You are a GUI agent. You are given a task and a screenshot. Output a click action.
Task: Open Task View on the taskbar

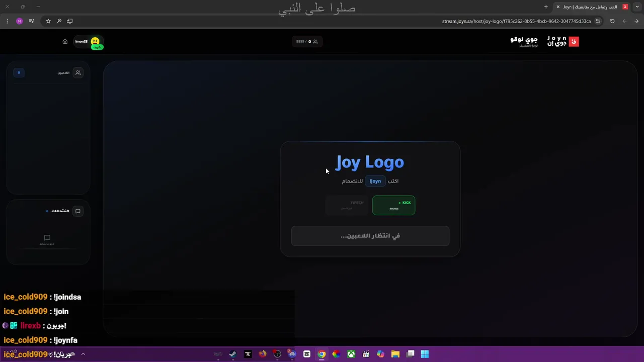point(411,354)
